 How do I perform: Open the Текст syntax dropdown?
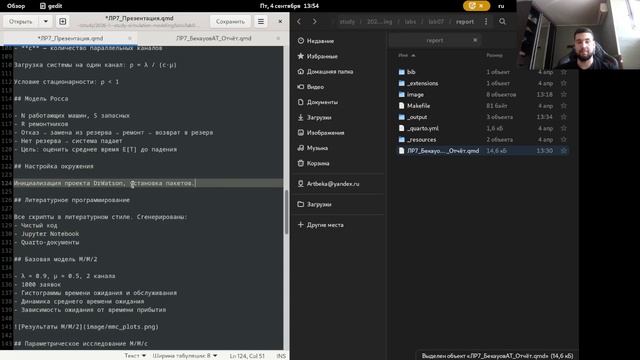coord(135,356)
